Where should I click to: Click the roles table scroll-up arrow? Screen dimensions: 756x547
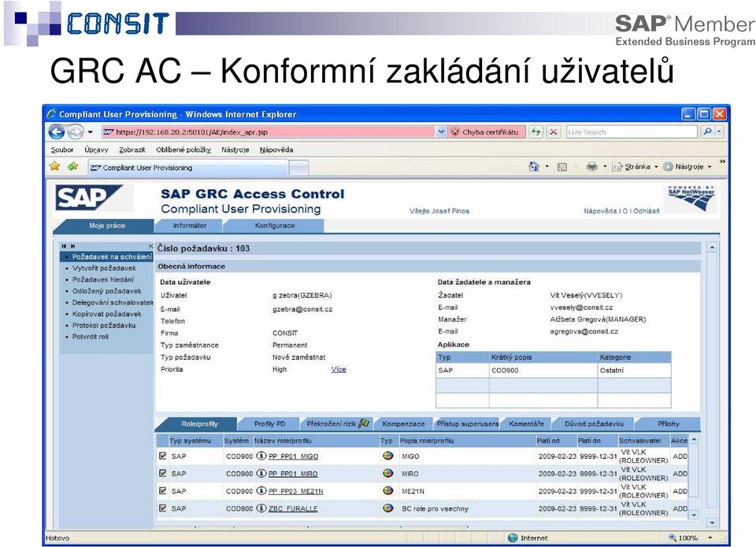point(694,439)
